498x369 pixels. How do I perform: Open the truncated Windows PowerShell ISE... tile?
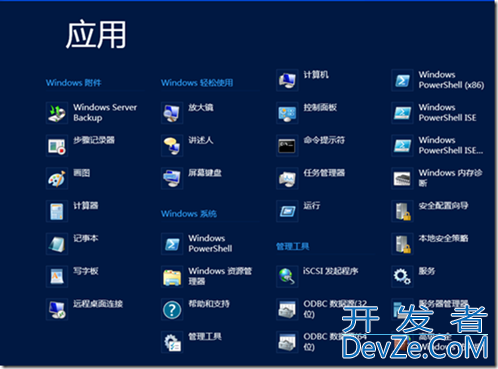pyautogui.click(x=437, y=145)
